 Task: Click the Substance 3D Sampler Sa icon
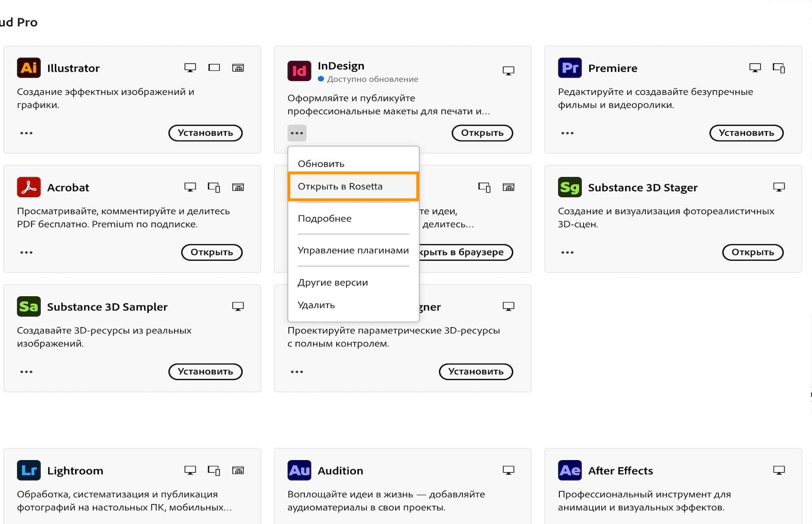pos(29,306)
